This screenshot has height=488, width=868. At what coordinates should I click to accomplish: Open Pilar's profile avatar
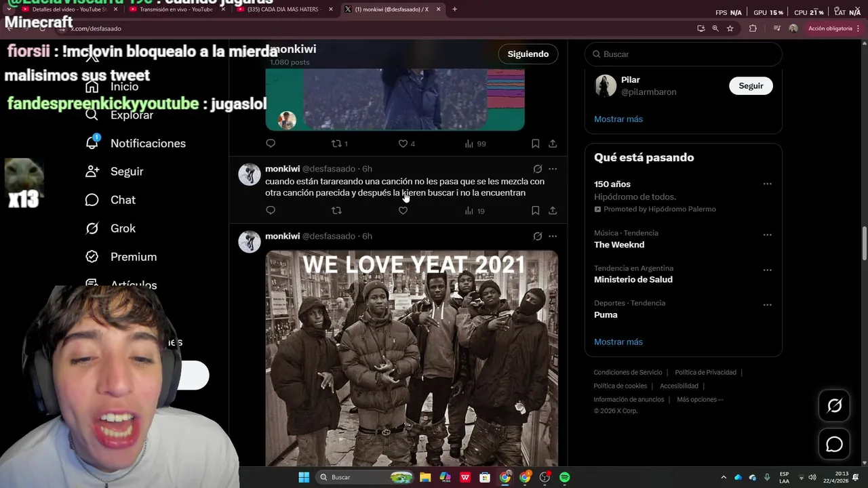tap(606, 86)
